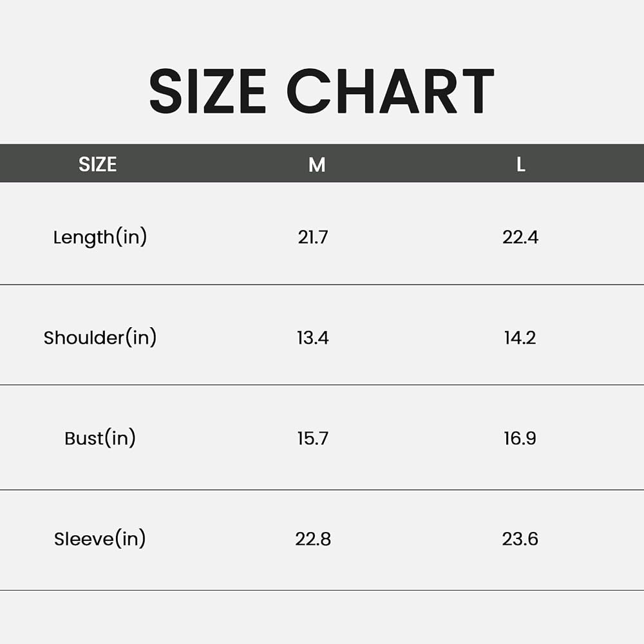This screenshot has width=644, height=644.
Task: Select the 23.6 sleeve value for L
Action: click(x=520, y=539)
